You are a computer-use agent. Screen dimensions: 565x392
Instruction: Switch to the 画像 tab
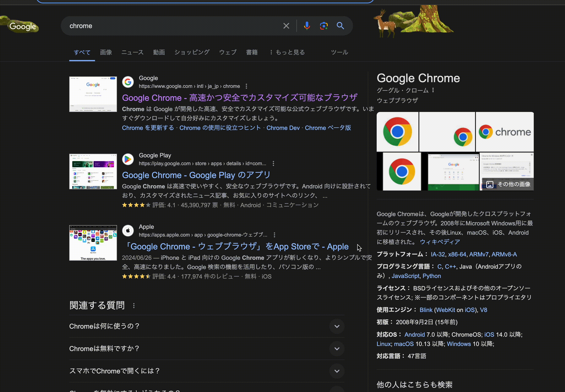[106, 52]
